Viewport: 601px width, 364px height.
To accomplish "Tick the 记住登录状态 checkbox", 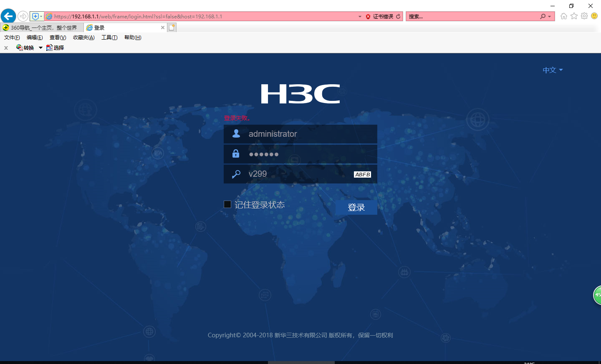I will tap(227, 204).
